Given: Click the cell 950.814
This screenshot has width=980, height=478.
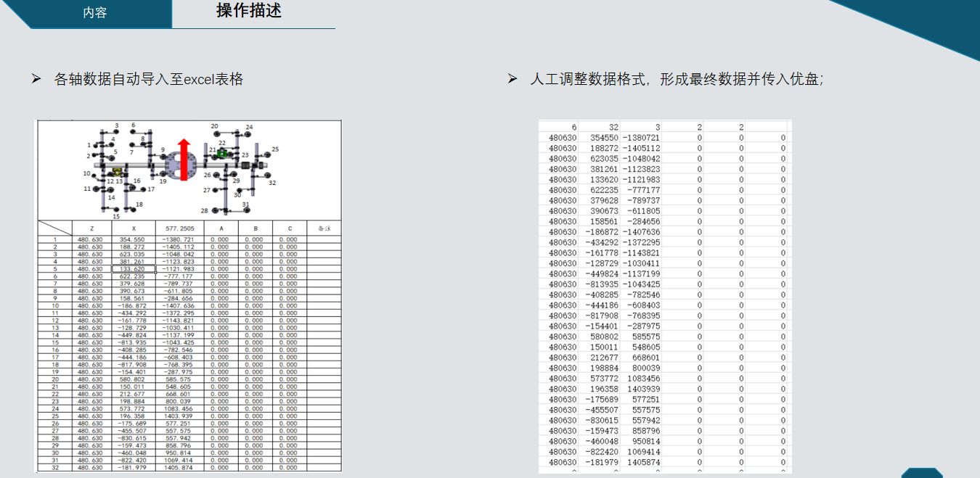Looking at the screenshot, I should tap(179, 453).
